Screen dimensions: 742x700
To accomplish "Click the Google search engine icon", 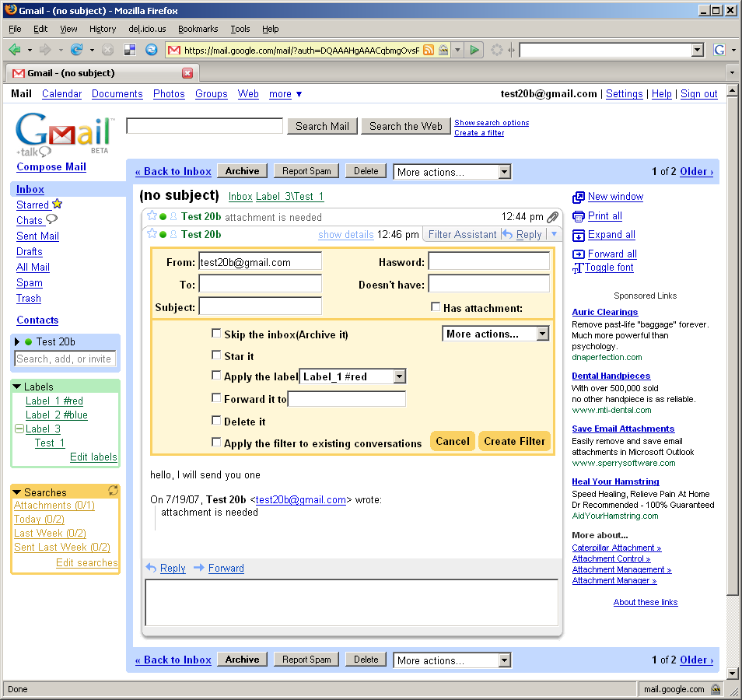I will (x=719, y=50).
